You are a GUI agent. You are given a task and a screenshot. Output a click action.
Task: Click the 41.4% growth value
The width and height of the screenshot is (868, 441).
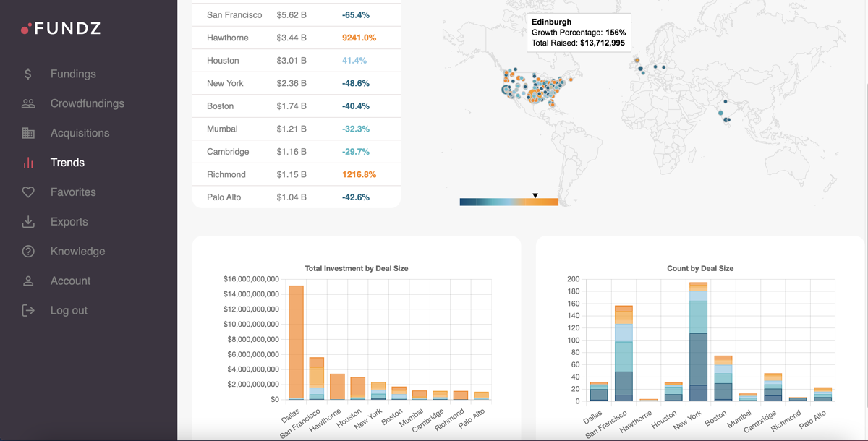tap(354, 61)
